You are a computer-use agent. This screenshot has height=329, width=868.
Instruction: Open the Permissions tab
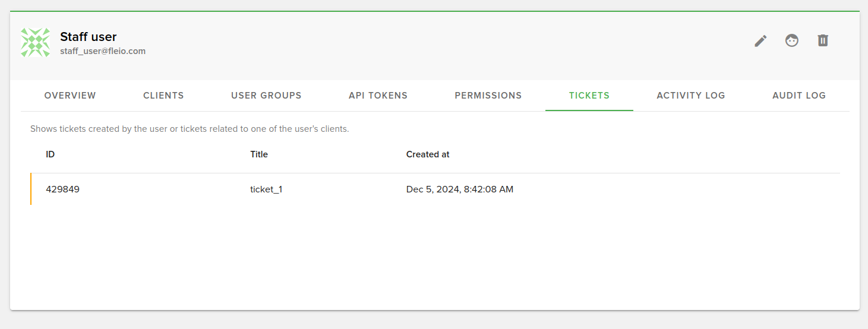pos(488,96)
